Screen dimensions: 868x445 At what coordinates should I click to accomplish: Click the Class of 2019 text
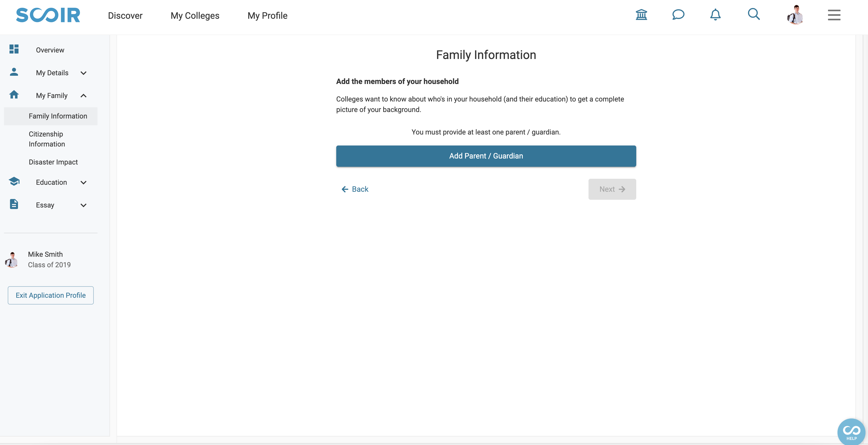coord(49,265)
